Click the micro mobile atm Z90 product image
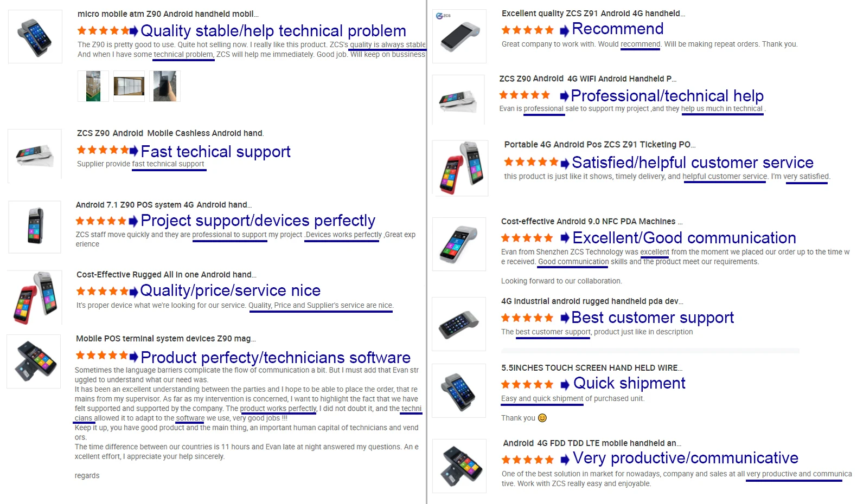The image size is (857, 504). click(35, 37)
